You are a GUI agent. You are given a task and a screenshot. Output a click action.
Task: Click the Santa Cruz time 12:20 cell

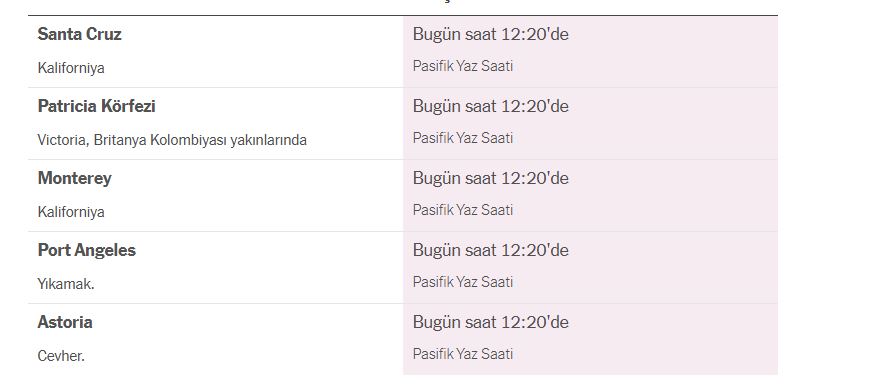point(491,35)
